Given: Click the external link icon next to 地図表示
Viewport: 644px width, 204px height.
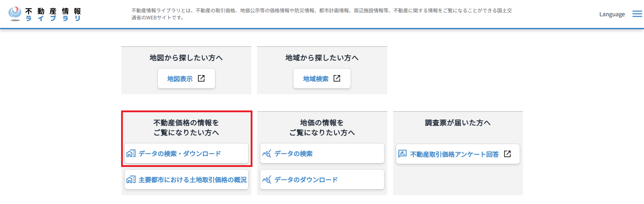Looking at the screenshot, I should point(201,78).
